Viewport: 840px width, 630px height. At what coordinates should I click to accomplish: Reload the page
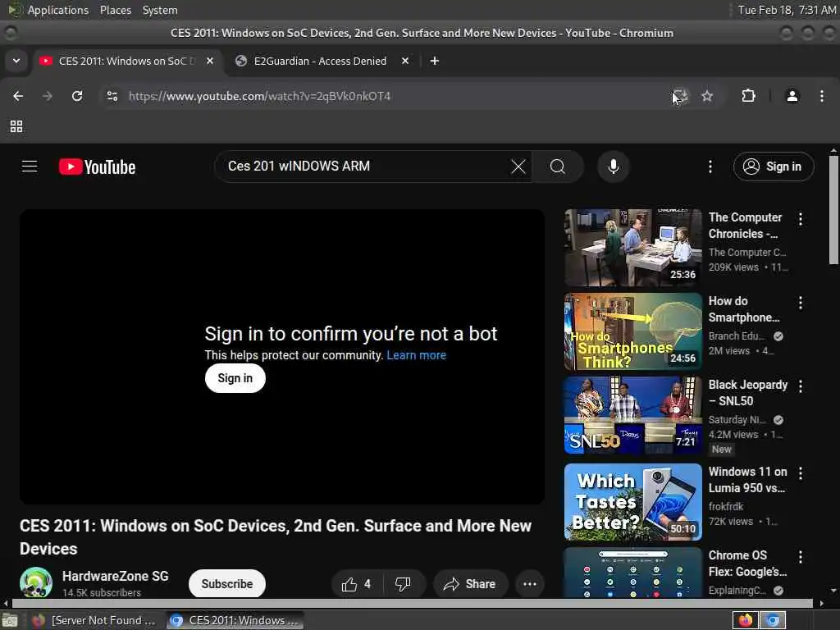77,96
